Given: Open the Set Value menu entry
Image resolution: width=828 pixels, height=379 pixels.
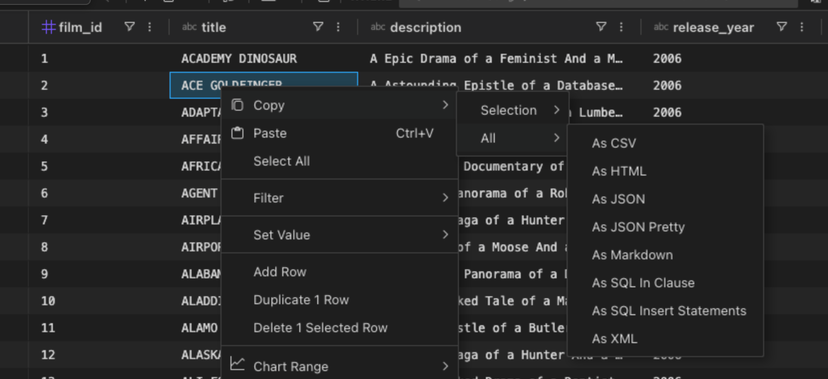Looking at the screenshot, I should (340, 235).
